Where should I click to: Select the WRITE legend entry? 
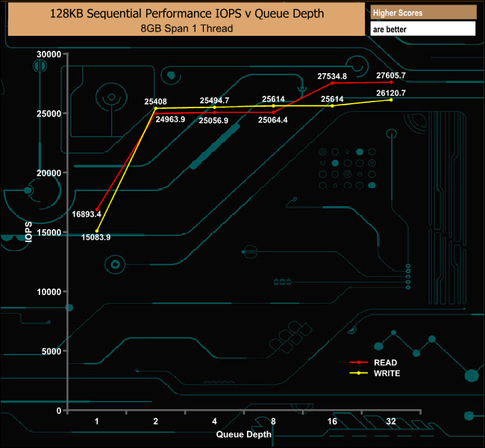(x=375, y=373)
